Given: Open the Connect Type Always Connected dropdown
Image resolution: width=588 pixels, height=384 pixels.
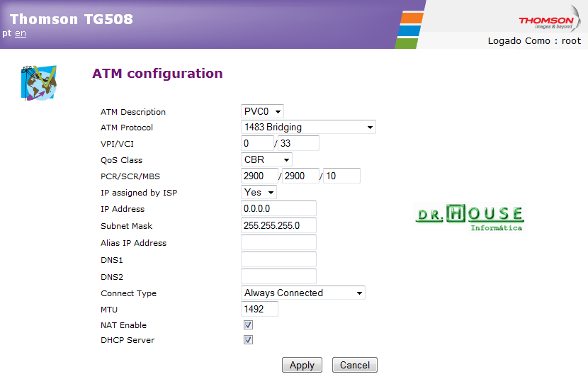Looking at the screenshot, I should (x=303, y=293).
